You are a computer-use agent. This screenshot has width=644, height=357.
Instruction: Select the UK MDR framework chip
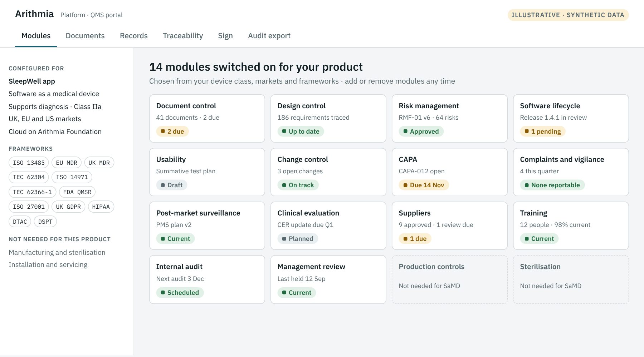pyautogui.click(x=99, y=163)
